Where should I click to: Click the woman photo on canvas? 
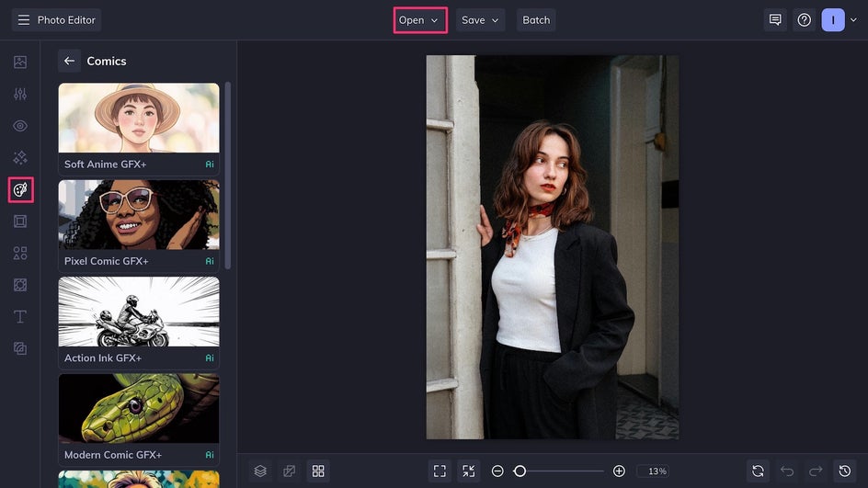(x=553, y=247)
